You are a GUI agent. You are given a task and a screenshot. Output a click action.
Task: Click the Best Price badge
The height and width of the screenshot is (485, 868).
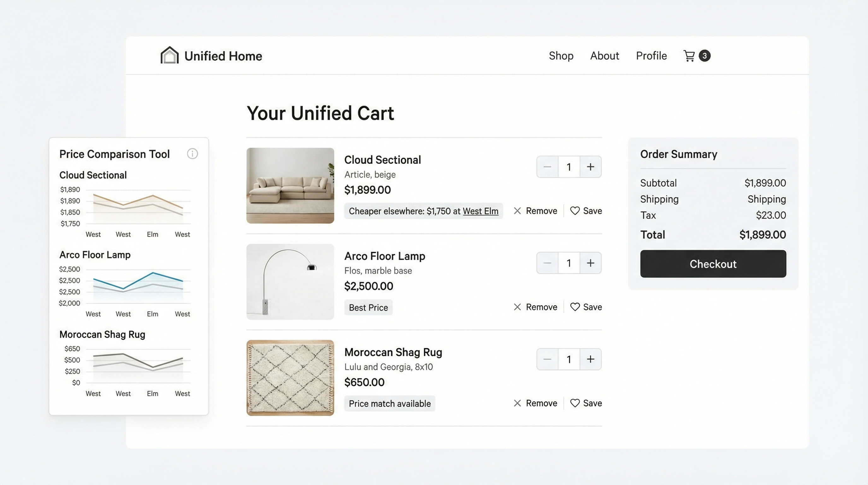[x=368, y=307]
